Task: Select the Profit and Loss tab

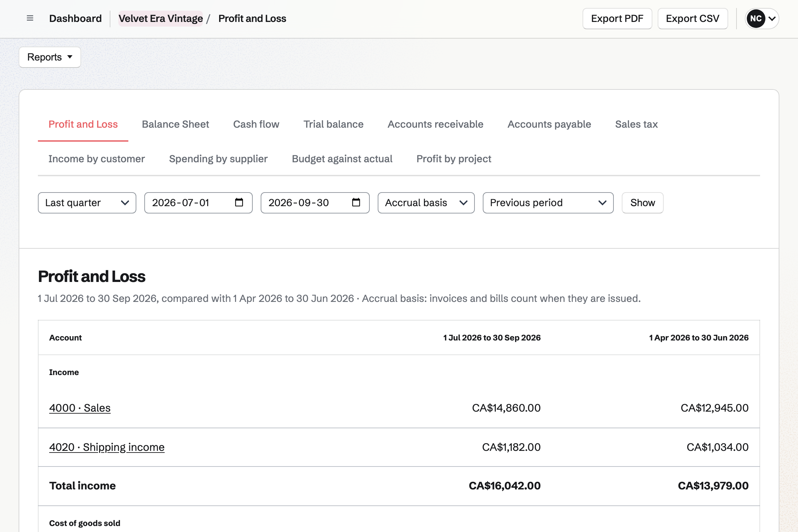Action: [x=83, y=124]
